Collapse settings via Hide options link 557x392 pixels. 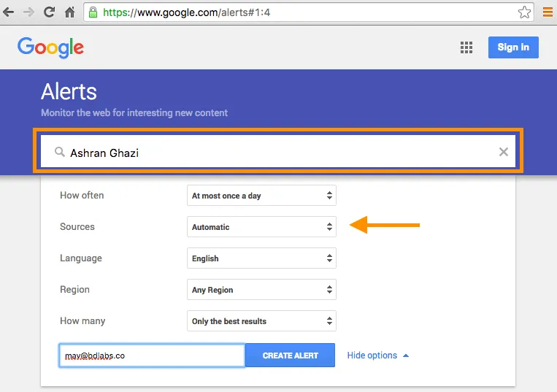378,356
